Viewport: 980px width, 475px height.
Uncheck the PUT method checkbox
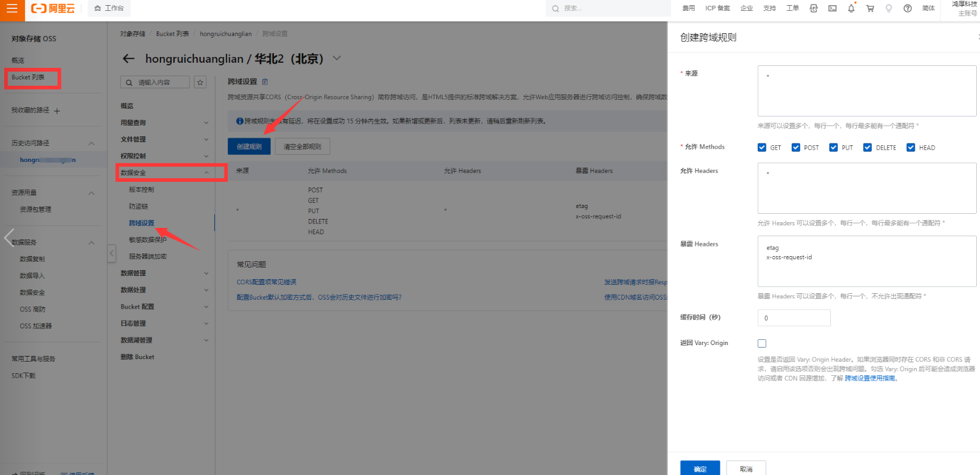[834, 147]
